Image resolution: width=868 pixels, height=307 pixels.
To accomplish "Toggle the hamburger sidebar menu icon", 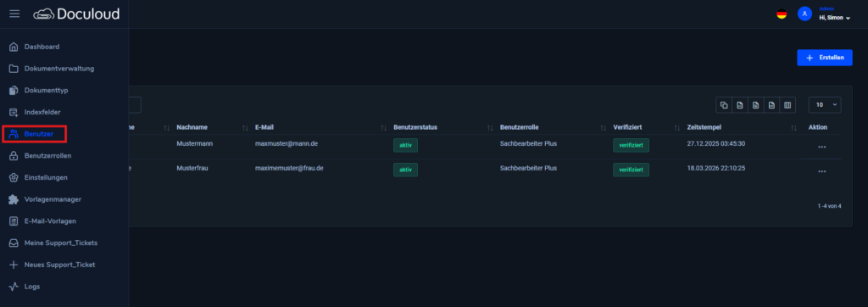I will coord(14,14).
